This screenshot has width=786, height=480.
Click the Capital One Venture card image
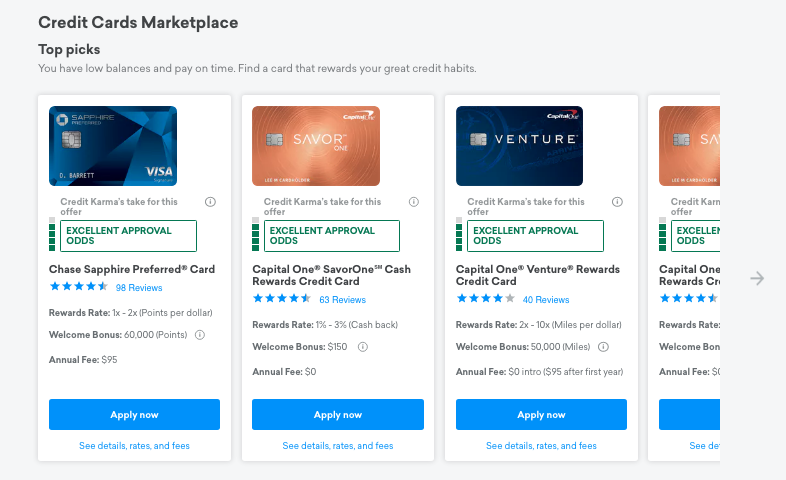click(519, 146)
